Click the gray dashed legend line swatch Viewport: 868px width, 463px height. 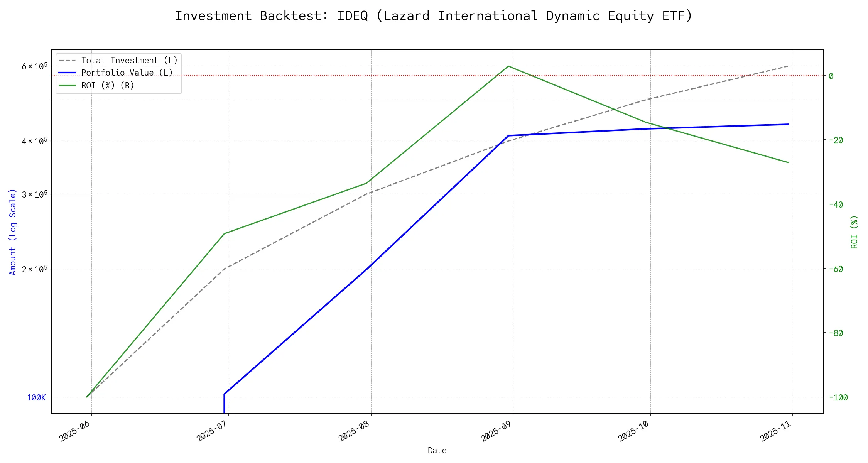tap(68, 61)
